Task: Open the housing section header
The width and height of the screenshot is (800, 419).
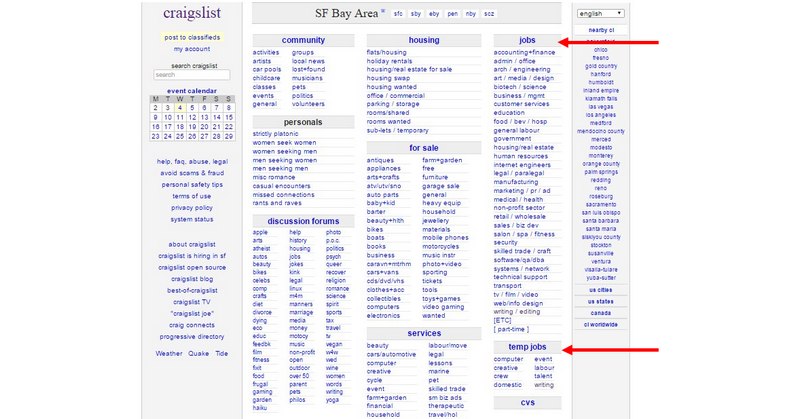Action: [x=423, y=40]
